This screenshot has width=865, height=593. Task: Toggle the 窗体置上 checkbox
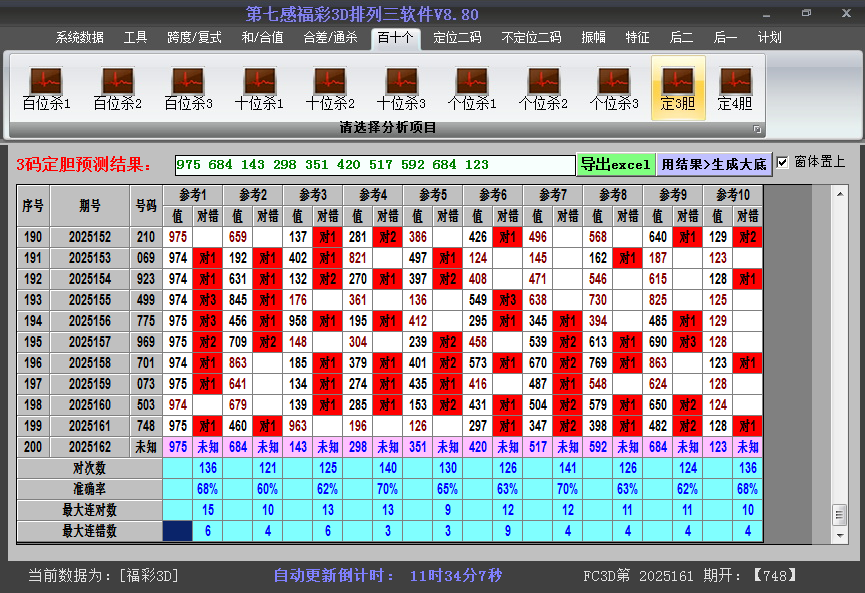click(782, 162)
